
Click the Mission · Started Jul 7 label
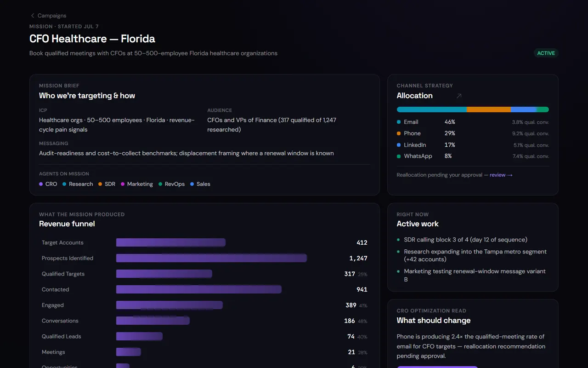(64, 27)
